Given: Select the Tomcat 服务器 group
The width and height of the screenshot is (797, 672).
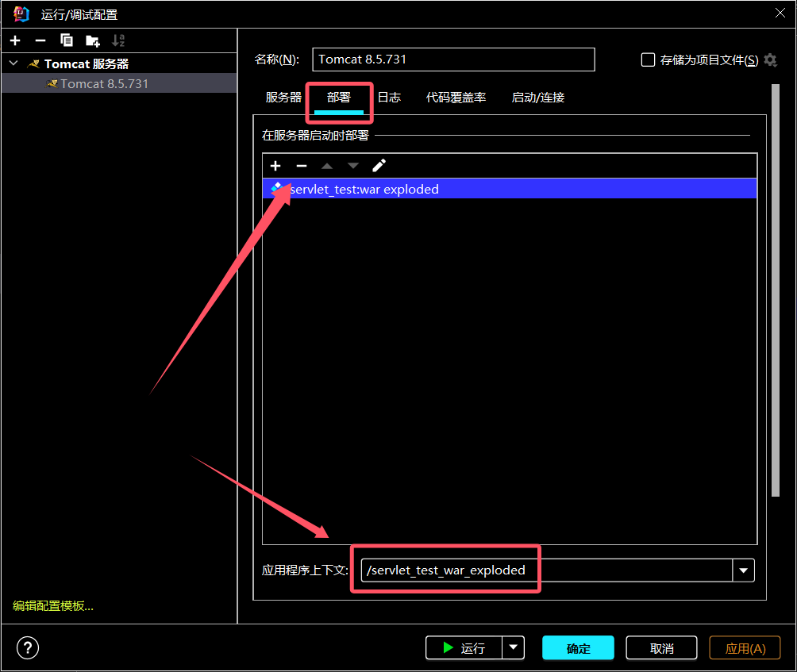Looking at the screenshot, I should tap(119, 63).
